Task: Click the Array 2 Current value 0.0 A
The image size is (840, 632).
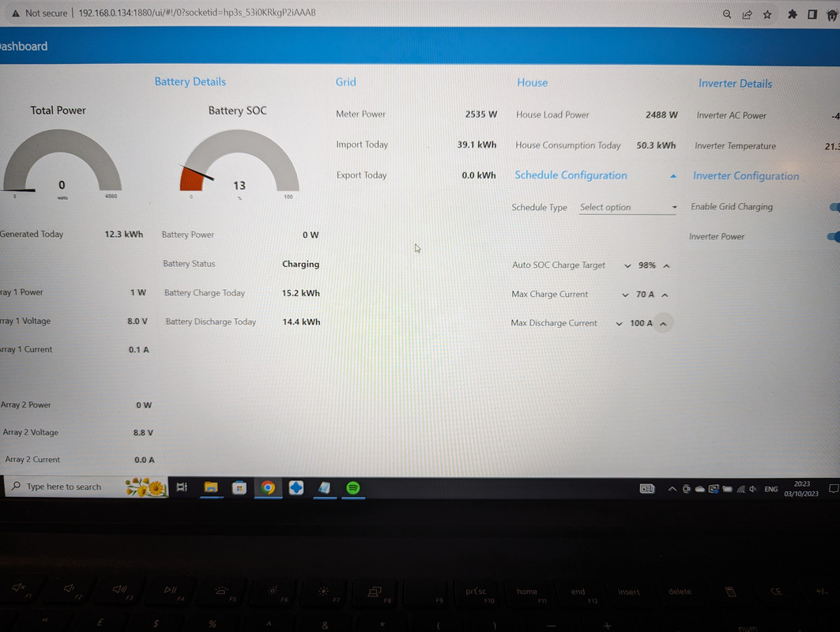Action: pyautogui.click(x=144, y=460)
